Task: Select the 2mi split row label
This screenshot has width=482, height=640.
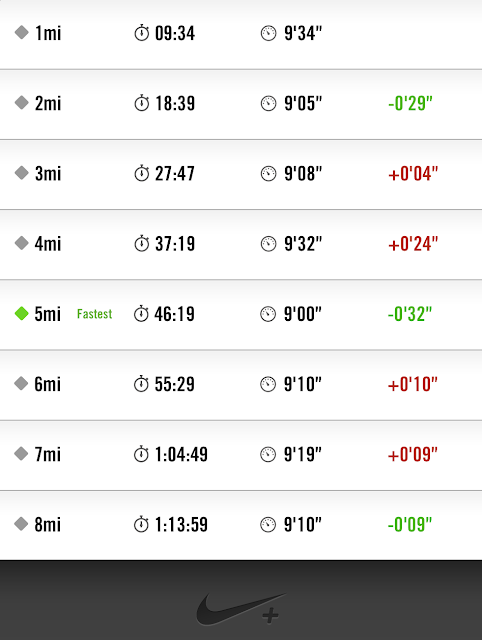Action: 48,103
